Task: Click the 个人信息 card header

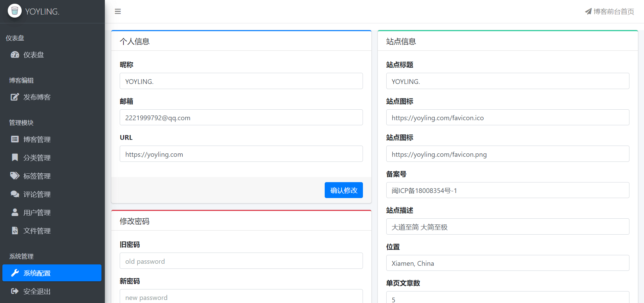Action: pos(241,41)
